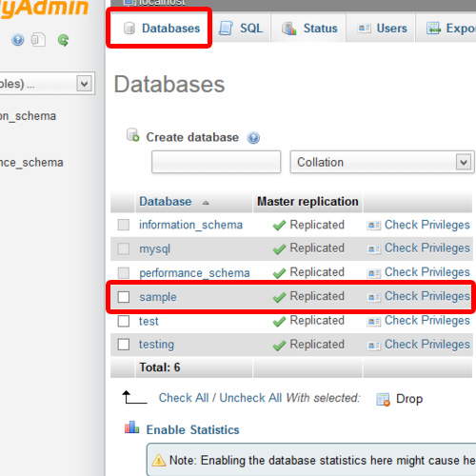
Task: Tick the checkbox for information_schema
Action: (124, 225)
